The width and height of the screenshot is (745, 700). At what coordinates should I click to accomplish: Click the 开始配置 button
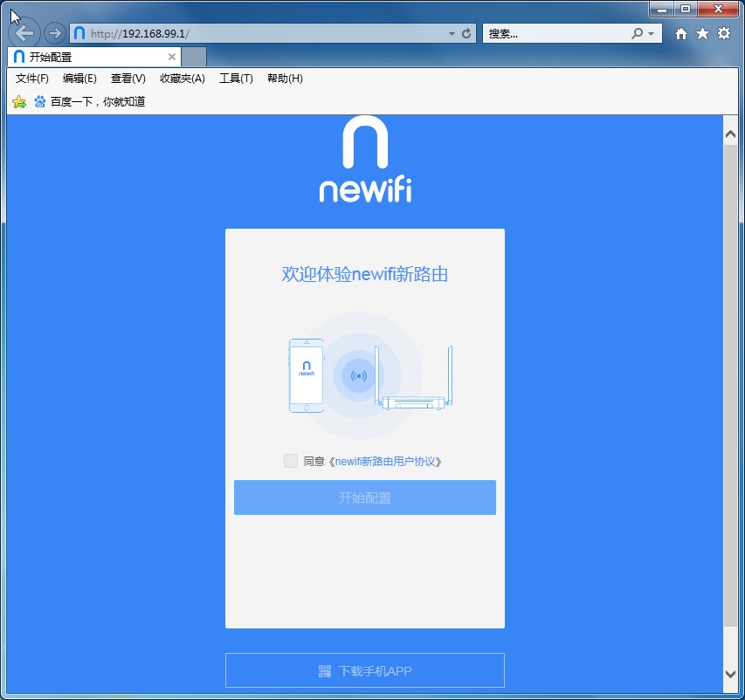(365, 498)
